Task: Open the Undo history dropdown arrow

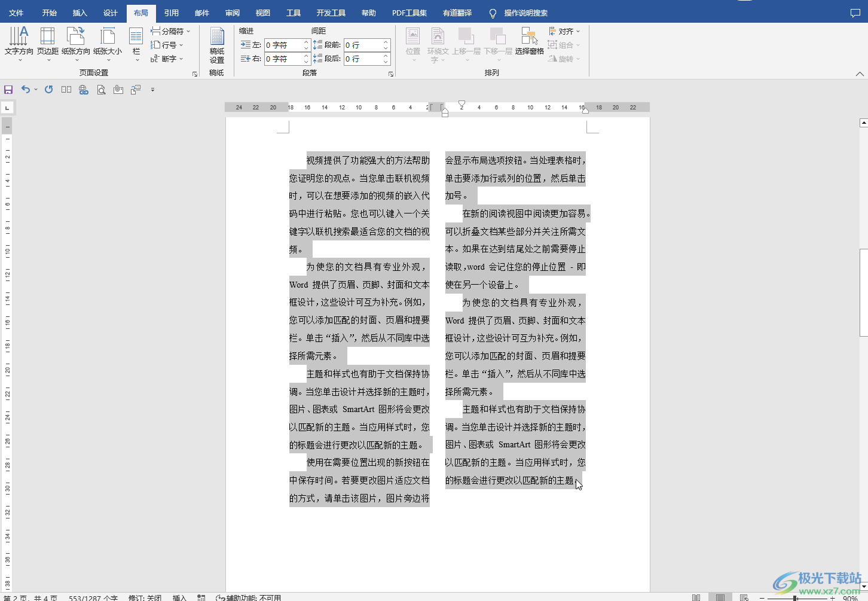Action: [36, 90]
